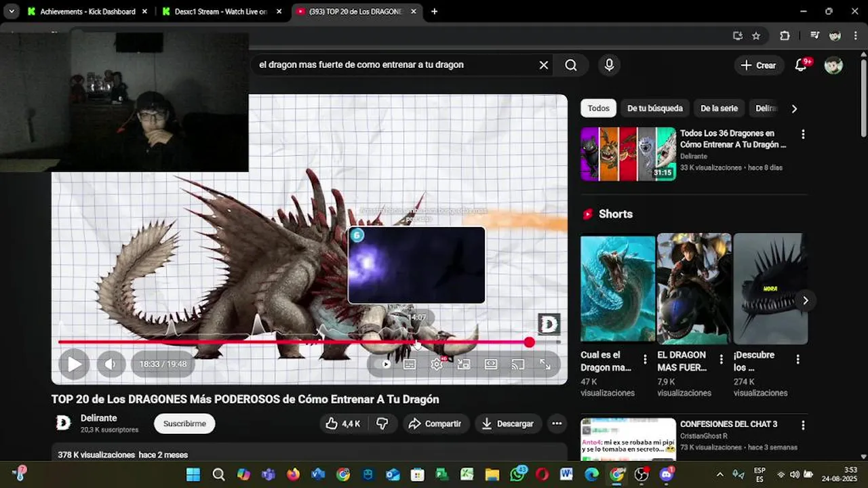Image resolution: width=868 pixels, height=488 pixels.
Task: Toggle subtitles in the video player
Action: tap(410, 364)
